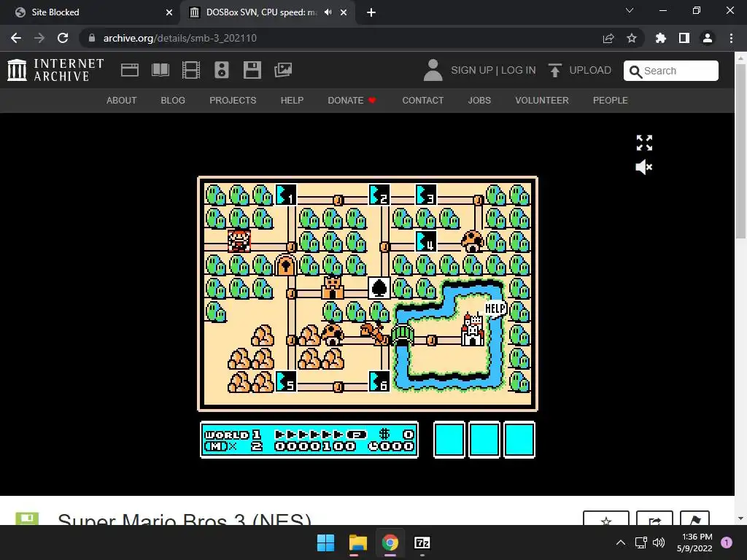This screenshot has width=747, height=560.
Task: Open the Video film icon
Action: click(191, 70)
